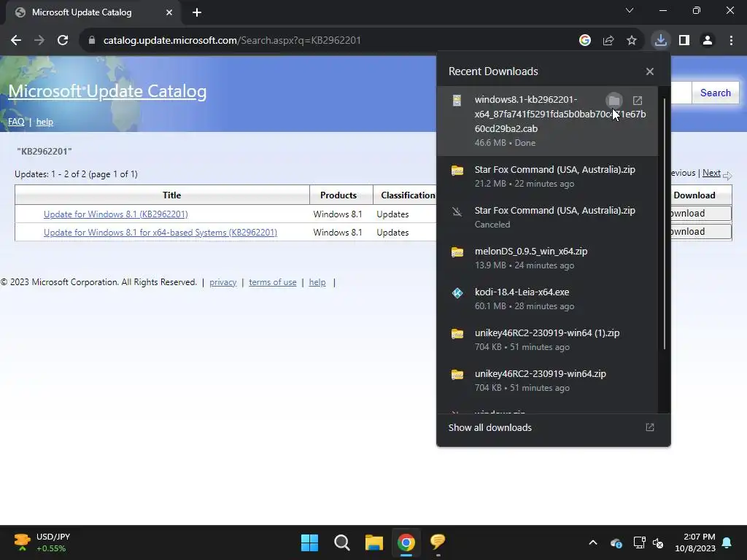Open the side panel button
The image size is (747, 560).
tap(684, 41)
